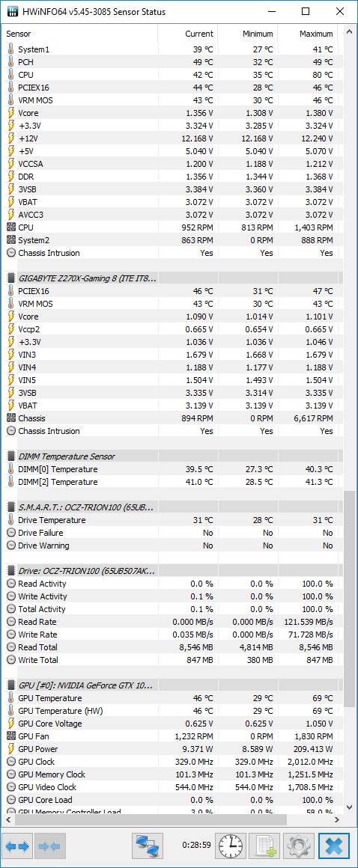Screen dimensions: 358x868
Task: Select the DIMM Temperature Sensor group header
Action: coord(172,456)
